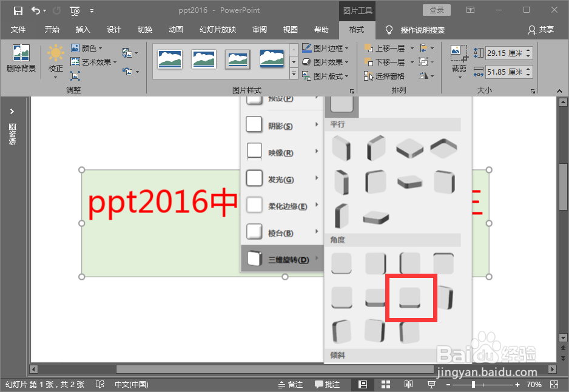The height and width of the screenshot is (392, 569).
Task: Open the Size dialog launcher
Action: point(533,91)
